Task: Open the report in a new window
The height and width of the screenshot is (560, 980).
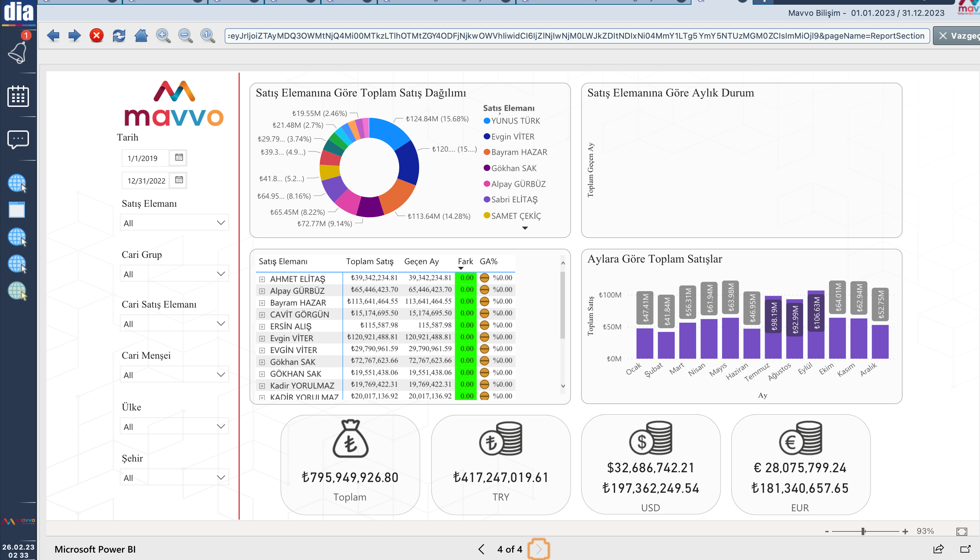Action: pos(965,549)
